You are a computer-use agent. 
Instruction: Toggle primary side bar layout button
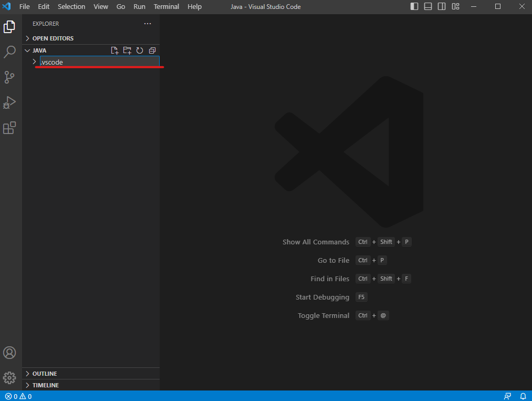pos(414,6)
